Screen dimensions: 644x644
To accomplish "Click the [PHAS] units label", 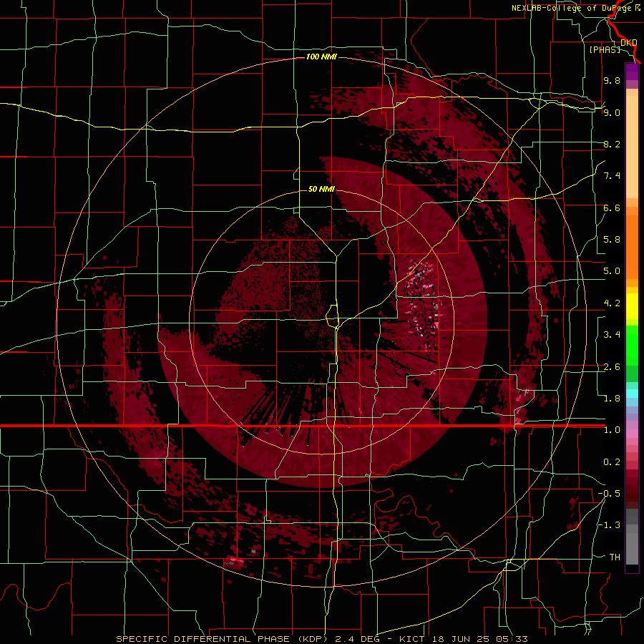I will click(x=605, y=49).
